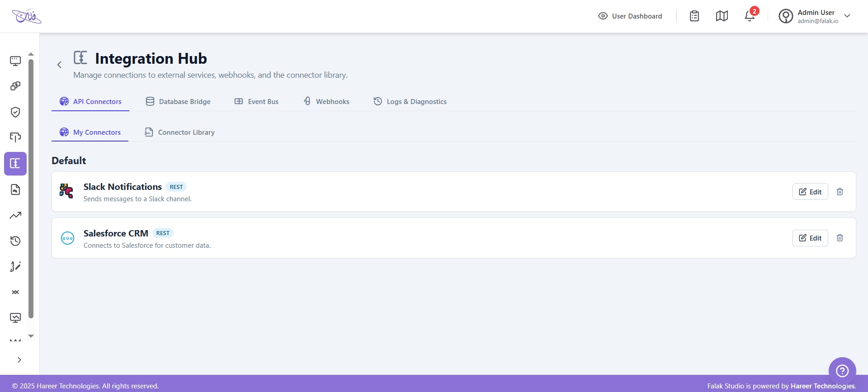Open the Connector Library tab
Viewport: 868px width, 392px height.
pyautogui.click(x=179, y=132)
